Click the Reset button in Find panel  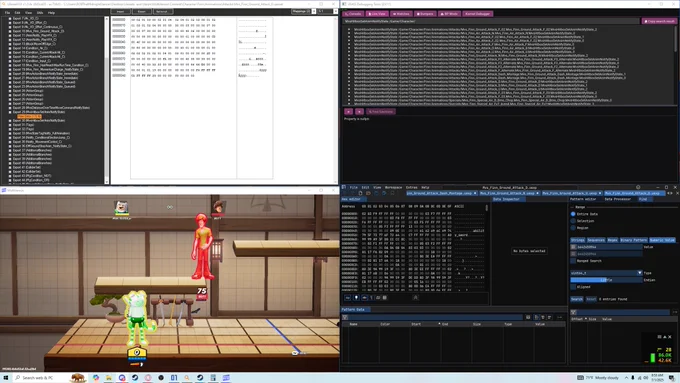[x=591, y=299]
